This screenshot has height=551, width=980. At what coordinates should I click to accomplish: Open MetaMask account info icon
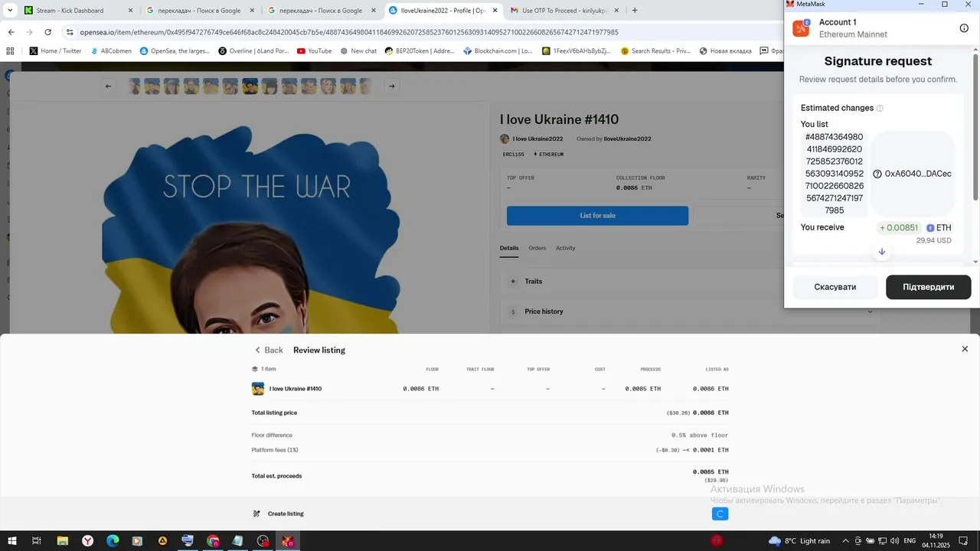click(964, 28)
